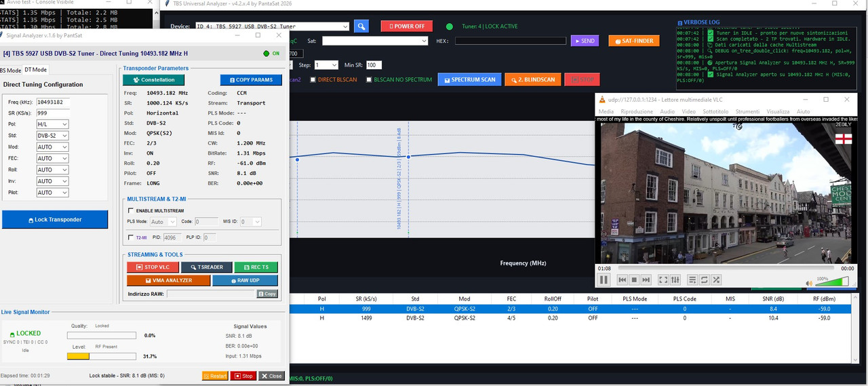Click the red Stop button in Signal Analyzer

click(x=243, y=376)
